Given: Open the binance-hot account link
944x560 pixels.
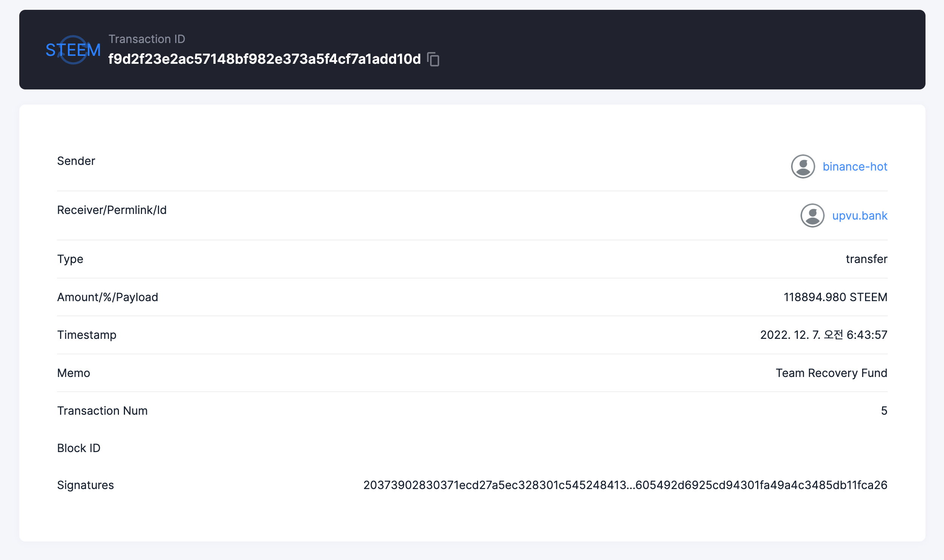Looking at the screenshot, I should [855, 166].
